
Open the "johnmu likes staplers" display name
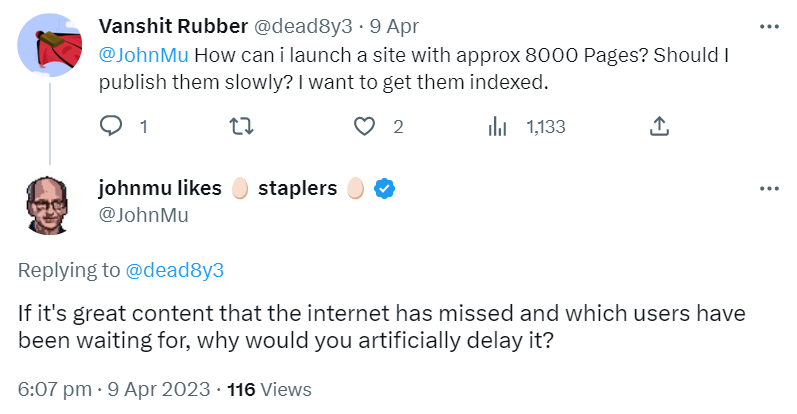pos(230,189)
